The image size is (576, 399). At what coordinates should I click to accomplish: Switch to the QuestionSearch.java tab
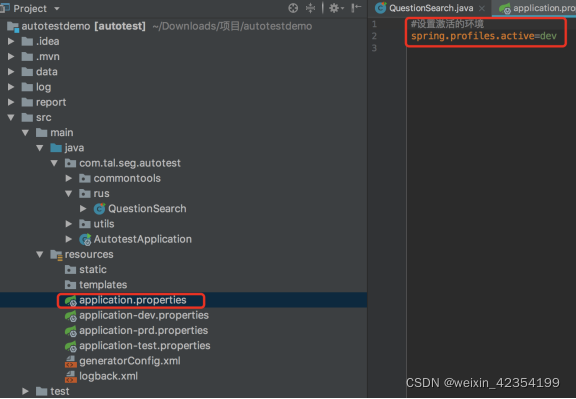click(431, 8)
